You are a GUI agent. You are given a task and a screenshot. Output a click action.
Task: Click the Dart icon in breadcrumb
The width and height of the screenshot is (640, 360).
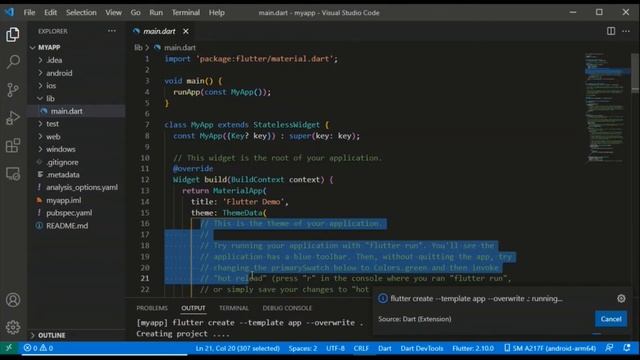pos(157,48)
